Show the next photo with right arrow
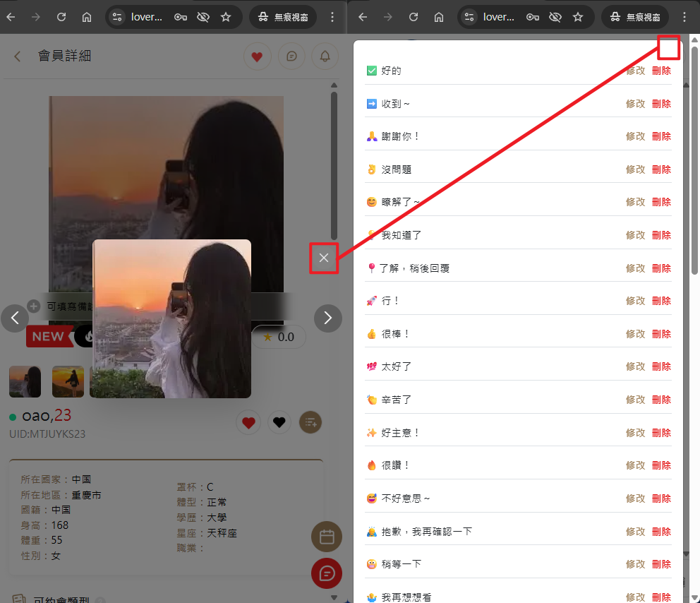This screenshot has height=603, width=700. (328, 318)
